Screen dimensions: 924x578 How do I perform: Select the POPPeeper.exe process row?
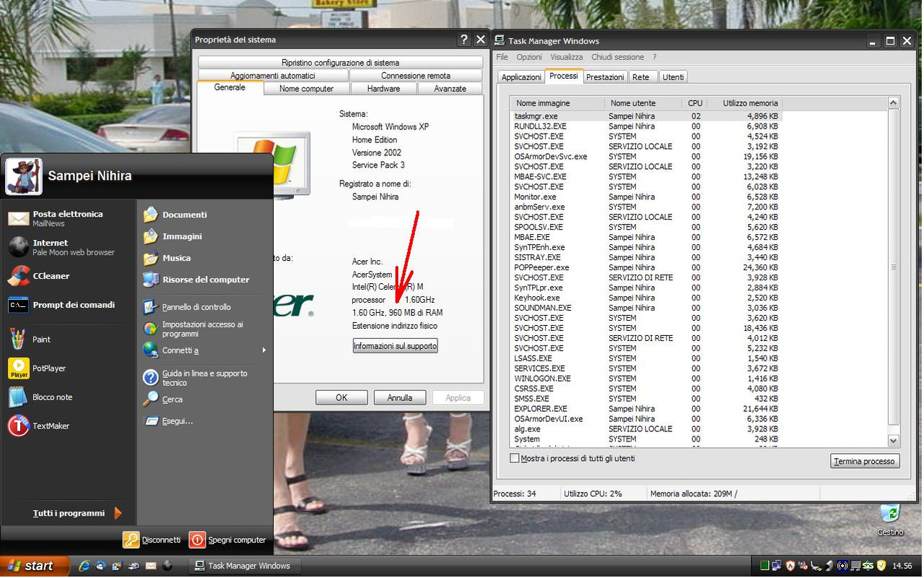coord(646,267)
